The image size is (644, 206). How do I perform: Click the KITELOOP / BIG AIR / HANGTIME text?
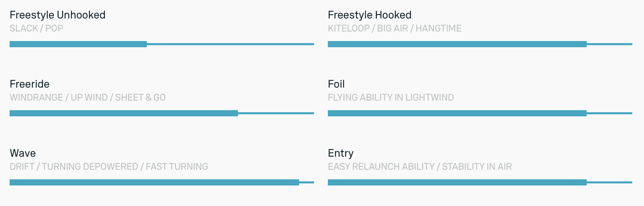[394, 28]
